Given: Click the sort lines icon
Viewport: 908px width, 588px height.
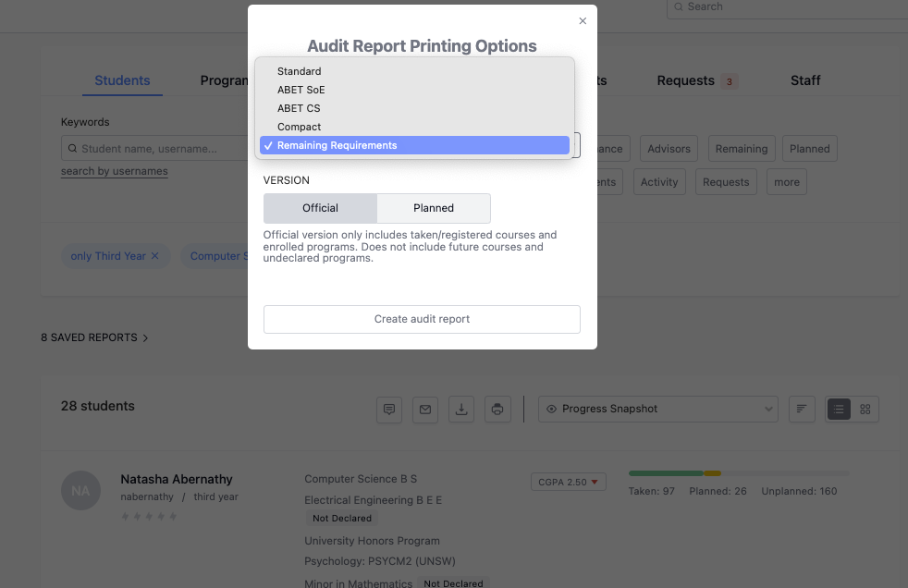Looking at the screenshot, I should pos(802,410).
